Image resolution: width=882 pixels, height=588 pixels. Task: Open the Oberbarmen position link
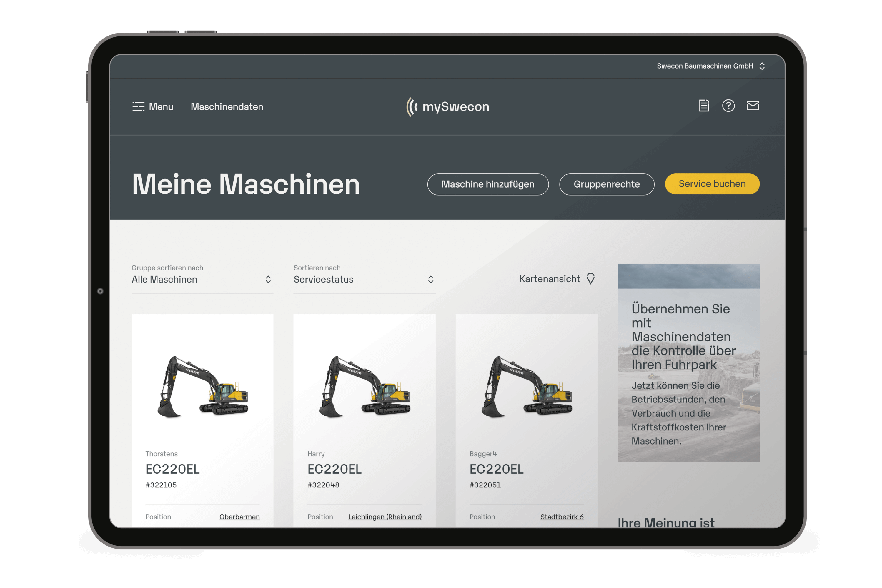(239, 517)
